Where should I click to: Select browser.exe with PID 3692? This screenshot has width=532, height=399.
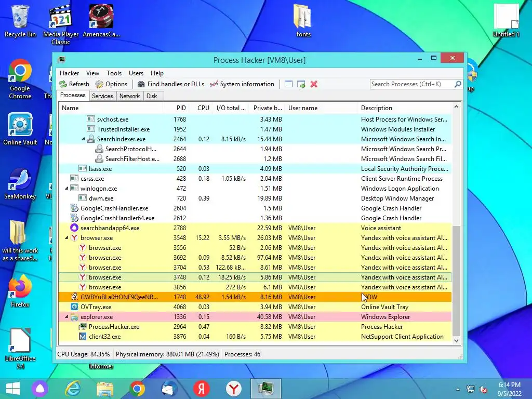(255, 258)
